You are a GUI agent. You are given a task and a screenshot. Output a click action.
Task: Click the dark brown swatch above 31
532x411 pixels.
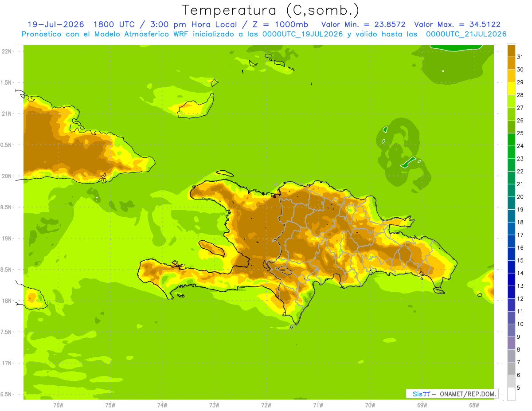pos(511,51)
